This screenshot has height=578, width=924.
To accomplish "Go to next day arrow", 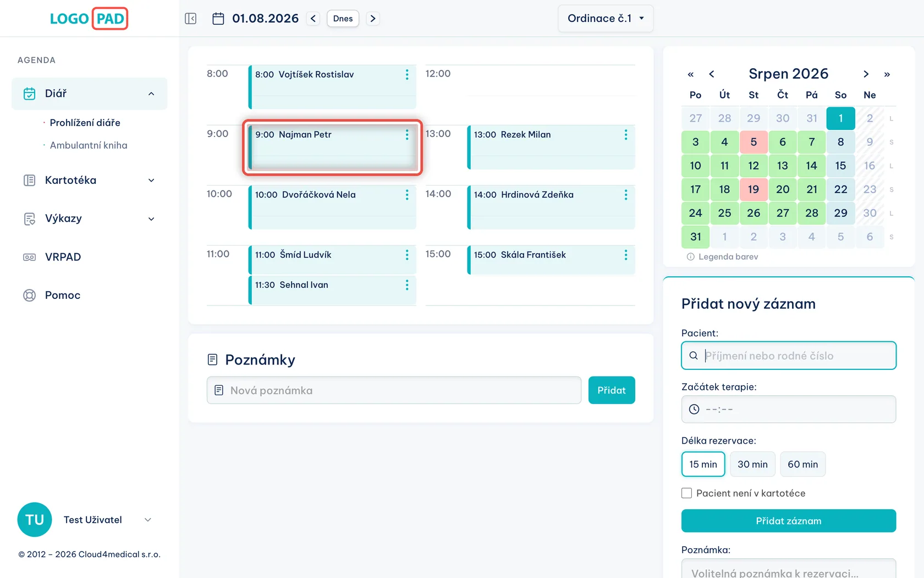I will tap(373, 19).
